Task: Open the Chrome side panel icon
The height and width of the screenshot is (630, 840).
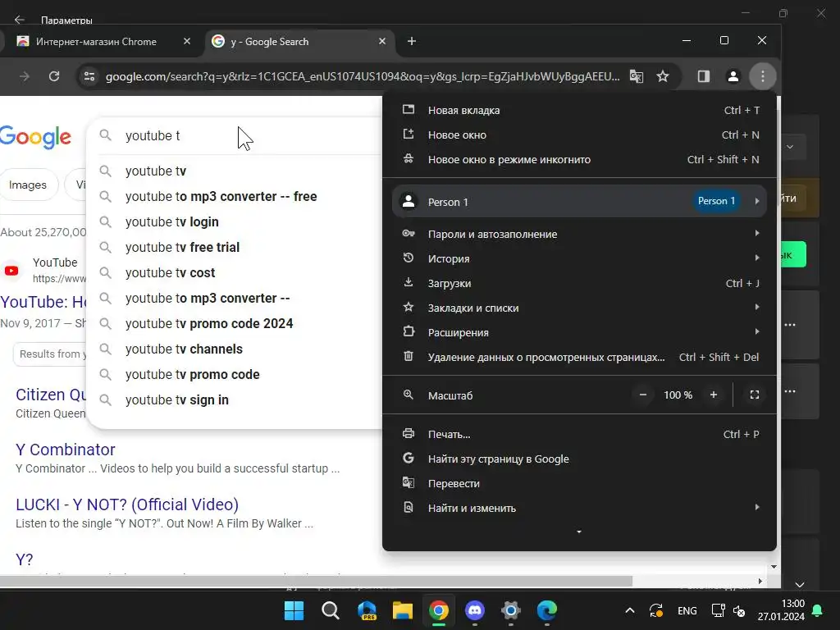Action: (703, 76)
